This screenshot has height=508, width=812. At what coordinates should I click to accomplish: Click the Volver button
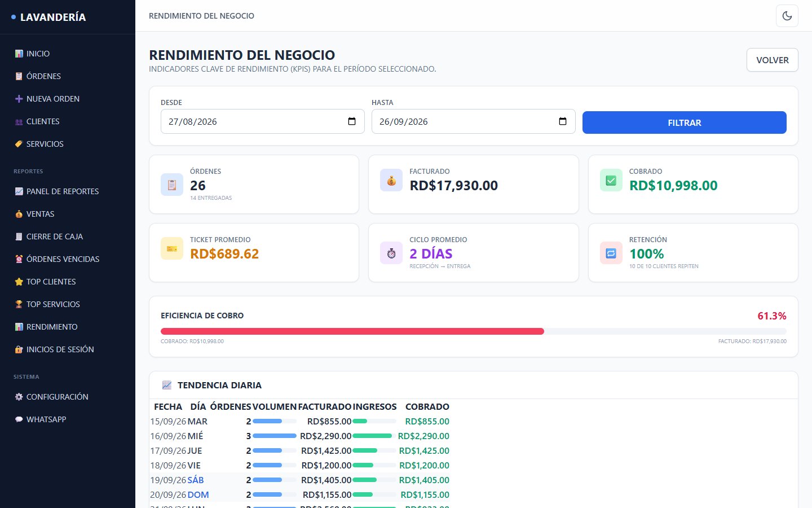[x=772, y=60]
